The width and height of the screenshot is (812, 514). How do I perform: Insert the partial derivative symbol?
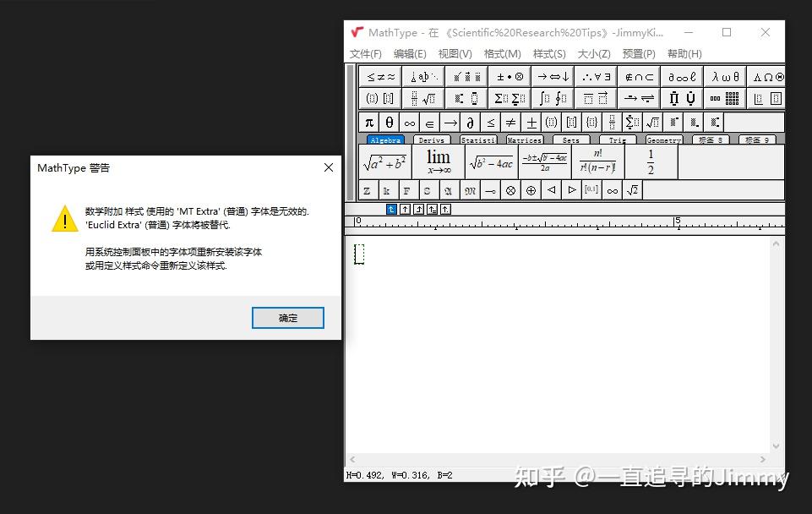click(471, 122)
